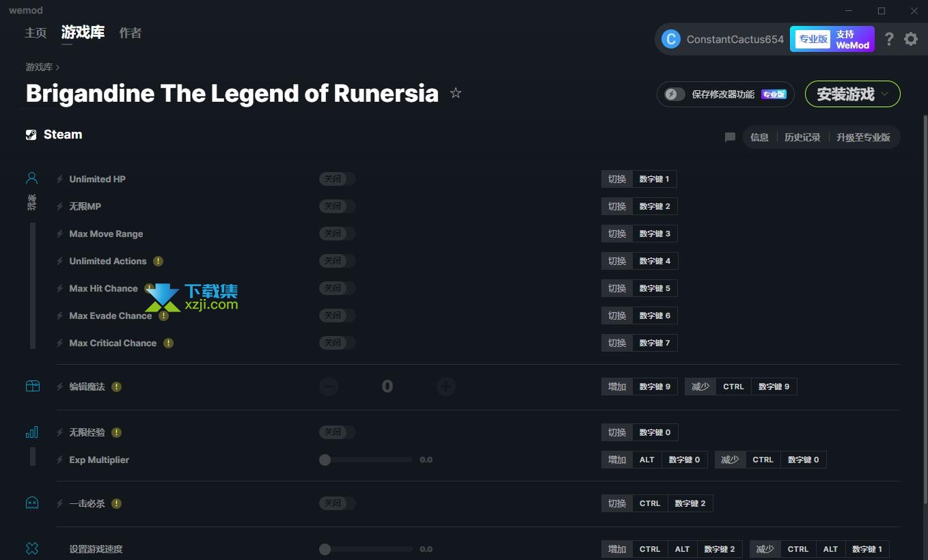This screenshot has width=928, height=560.
Task: Click 数字键 1 hotkey for Unlimited HP
Action: click(655, 179)
